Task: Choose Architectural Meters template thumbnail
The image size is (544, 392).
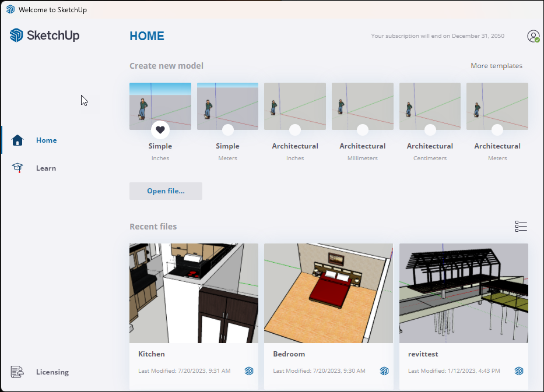Action: pyautogui.click(x=497, y=106)
